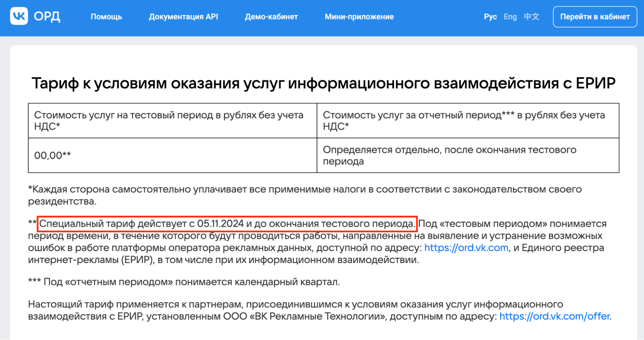This screenshot has width=644, height=340.
Task: Click the page heading about тариф ЕРИР
Action: (323, 83)
